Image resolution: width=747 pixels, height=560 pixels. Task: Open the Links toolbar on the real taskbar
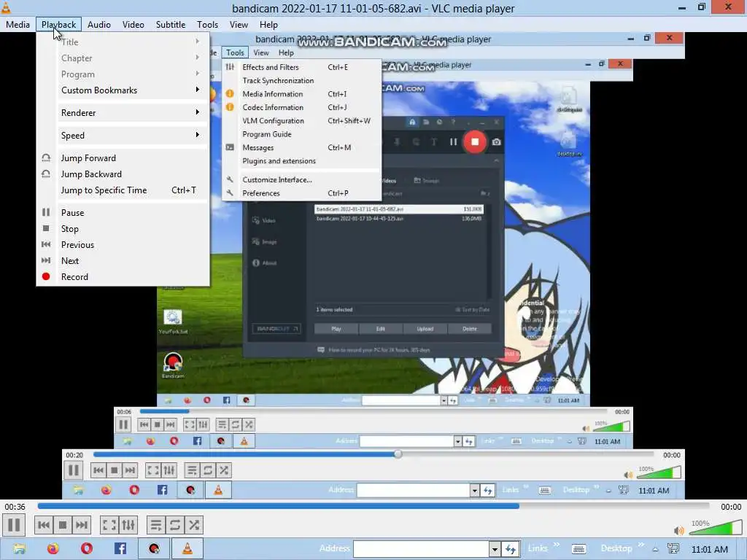(538, 548)
